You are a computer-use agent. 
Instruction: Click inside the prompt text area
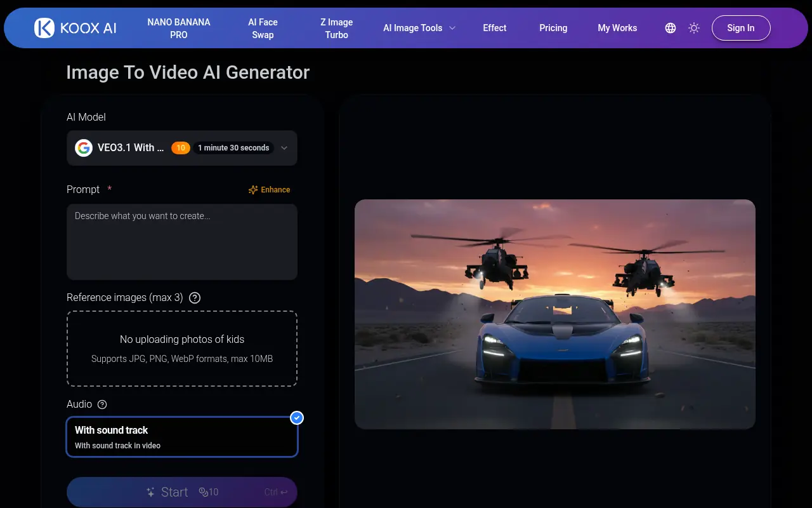point(181,241)
